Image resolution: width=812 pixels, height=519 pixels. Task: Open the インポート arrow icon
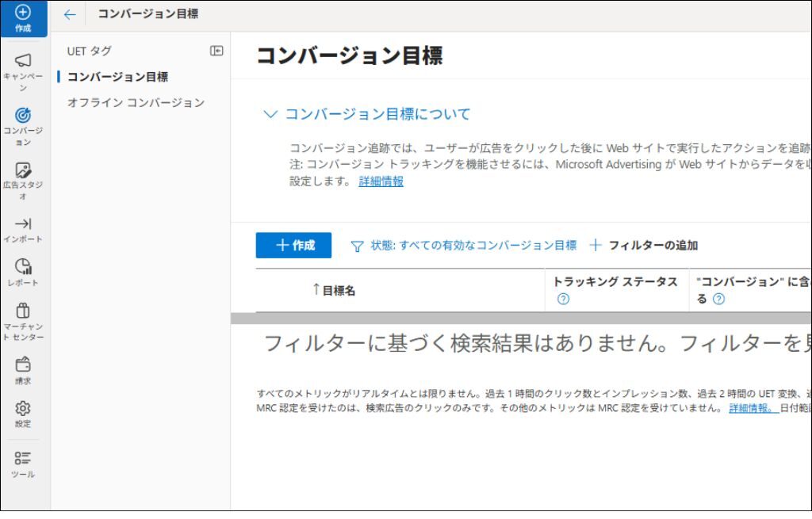pos(23,223)
